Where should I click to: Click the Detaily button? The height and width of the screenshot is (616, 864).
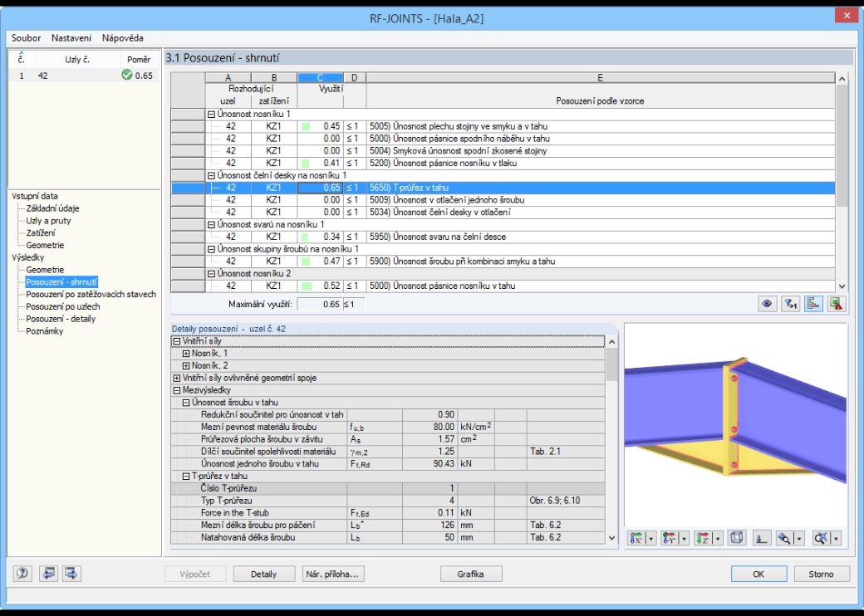(x=264, y=574)
